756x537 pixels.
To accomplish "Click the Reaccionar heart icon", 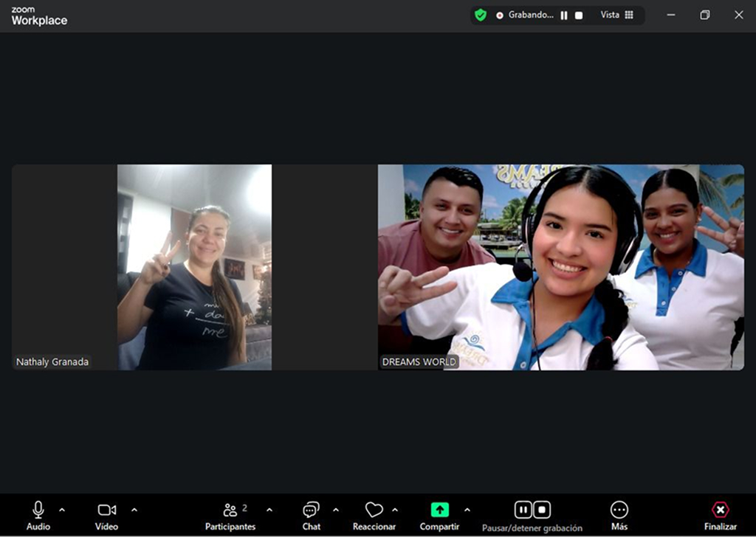I will click(x=374, y=510).
